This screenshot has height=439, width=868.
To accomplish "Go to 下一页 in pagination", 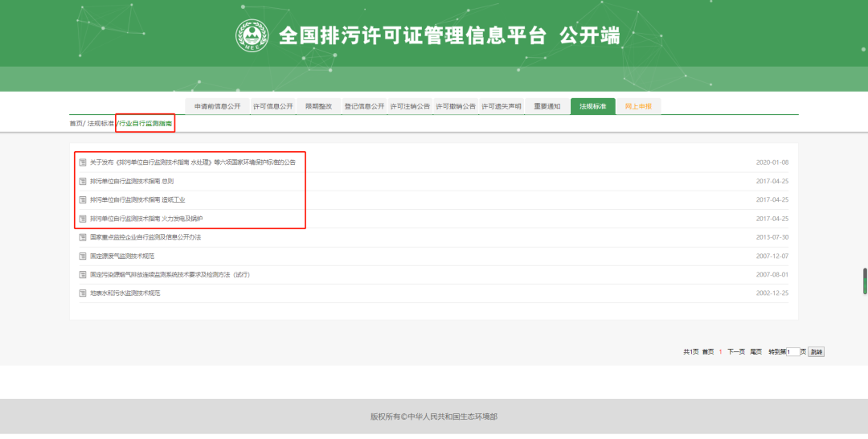I will (x=735, y=352).
